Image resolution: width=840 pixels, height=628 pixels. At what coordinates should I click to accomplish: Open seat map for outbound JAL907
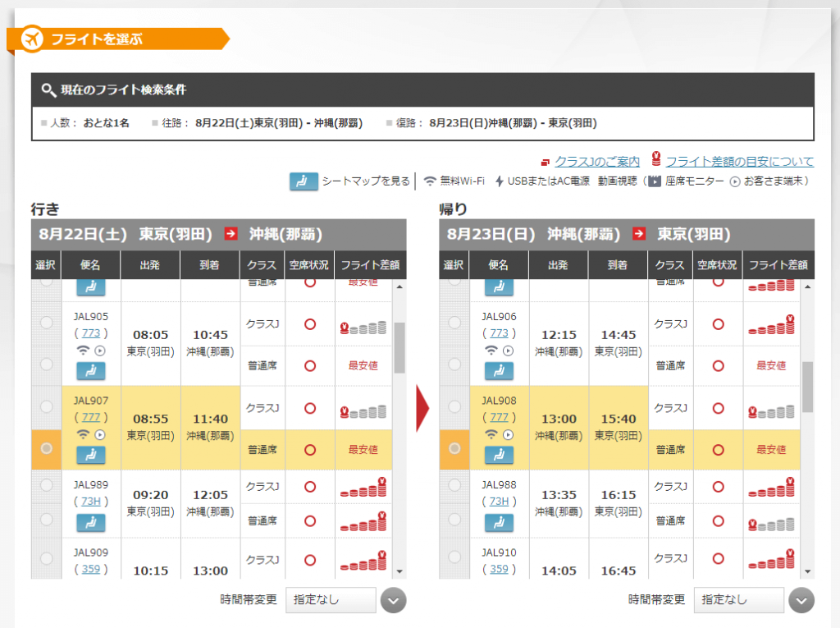click(x=90, y=455)
